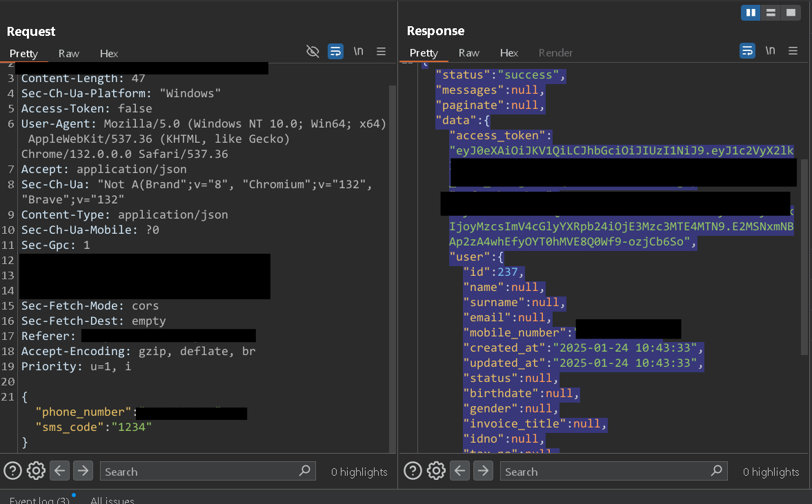Click Response "0 highlights" label
Viewport: 812px width, 504px height.
(771, 472)
